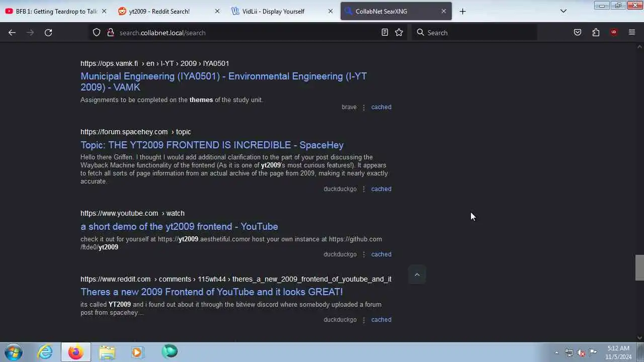
Task: Open the network icon in the system tray
Action: point(569,352)
